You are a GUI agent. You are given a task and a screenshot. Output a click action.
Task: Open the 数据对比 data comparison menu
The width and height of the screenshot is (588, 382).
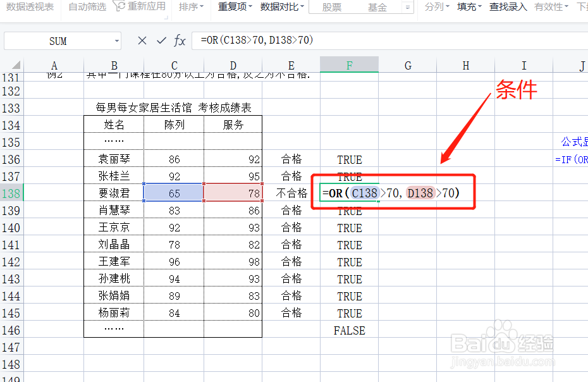(279, 9)
